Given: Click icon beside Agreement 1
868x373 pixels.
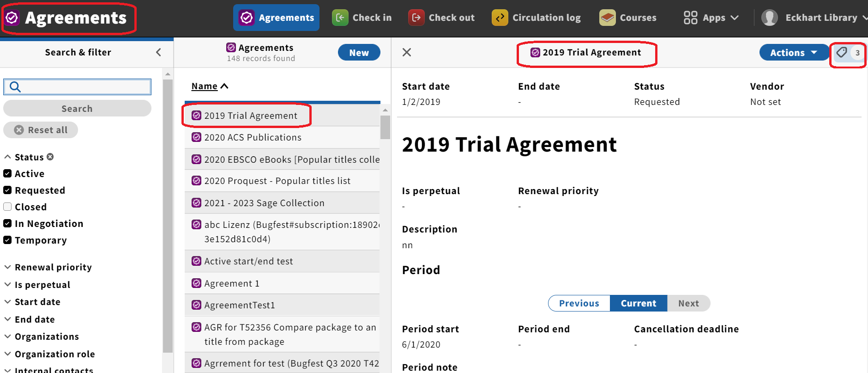Looking at the screenshot, I should (x=197, y=283).
